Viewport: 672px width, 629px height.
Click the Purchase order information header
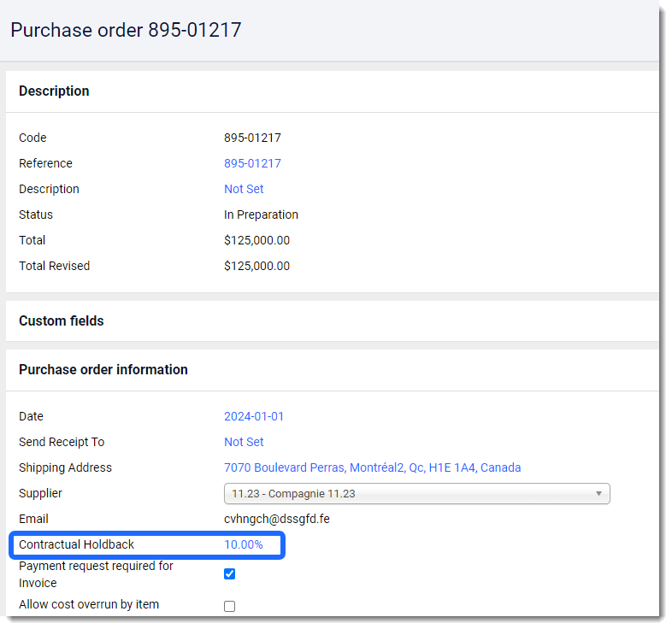point(103,370)
